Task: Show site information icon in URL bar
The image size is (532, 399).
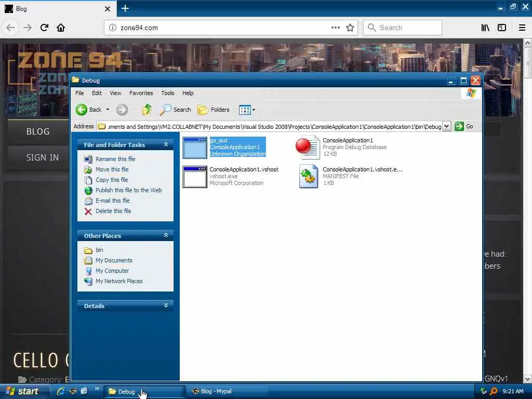Action: click(x=112, y=28)
